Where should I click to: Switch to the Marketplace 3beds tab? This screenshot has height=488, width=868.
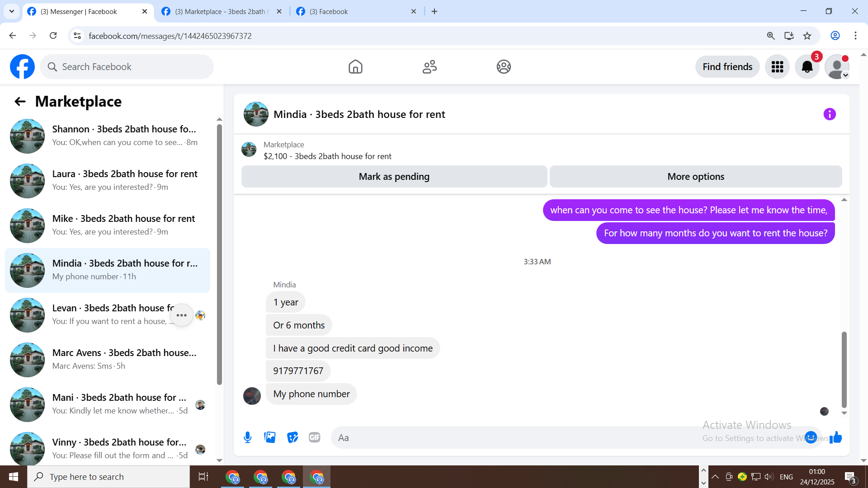click(x=222, y=11)
